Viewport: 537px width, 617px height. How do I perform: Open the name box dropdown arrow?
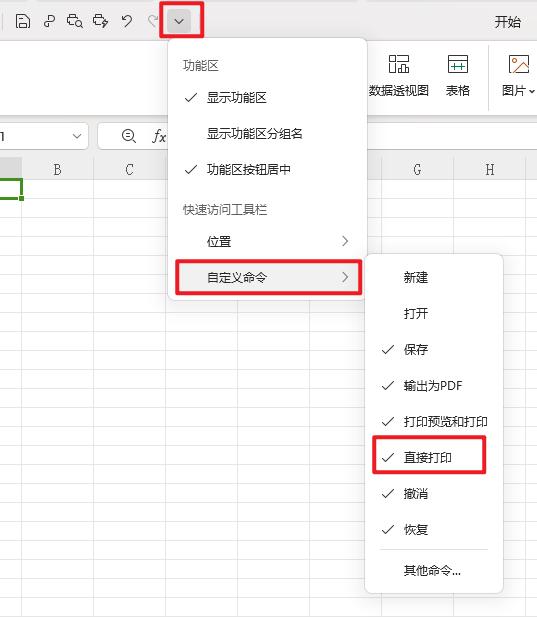(77, 136)
